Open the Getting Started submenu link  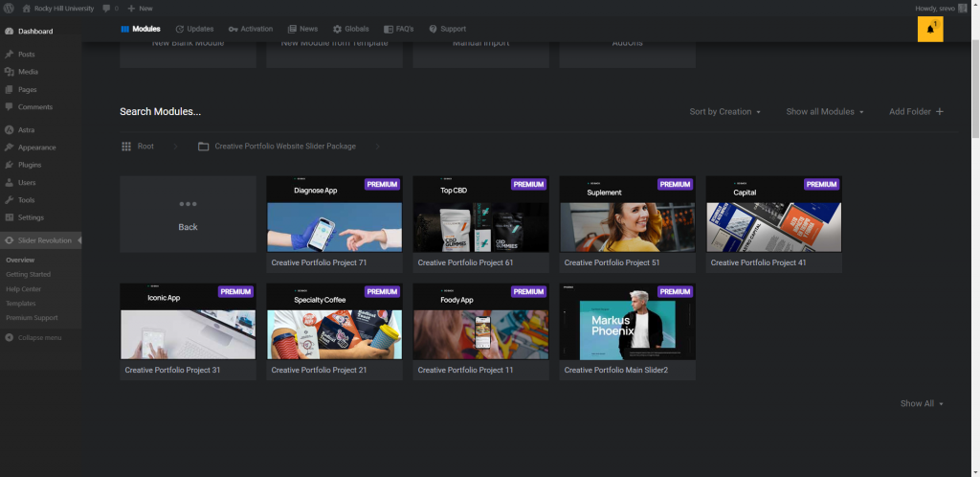tap(28, 275)
